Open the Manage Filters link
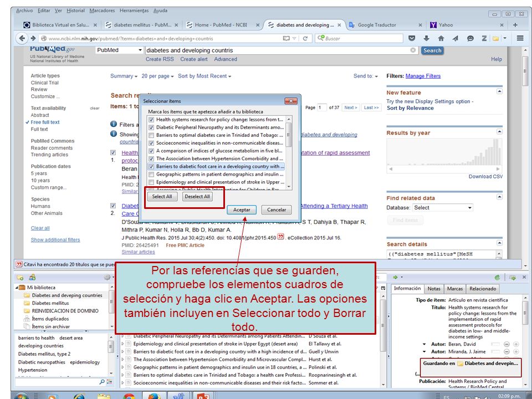Viewport: 532px width, 399px height. 423,76
